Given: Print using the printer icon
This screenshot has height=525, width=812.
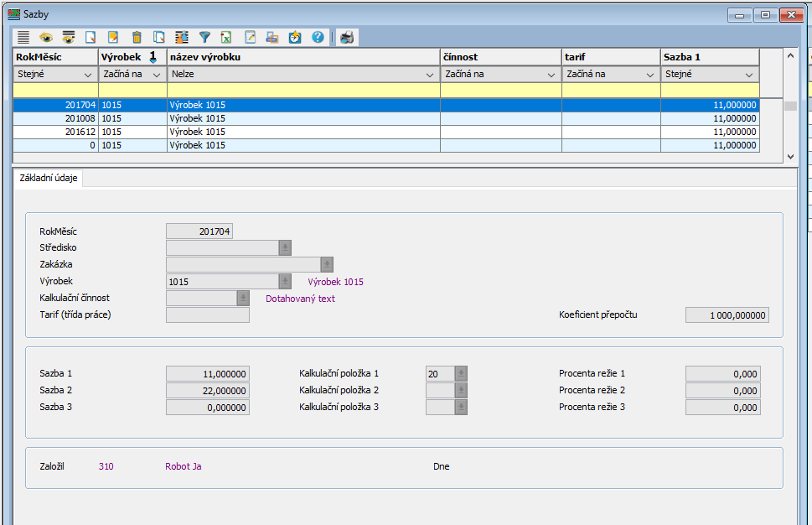Looking at the screenshot, I should tap(347, 37).
